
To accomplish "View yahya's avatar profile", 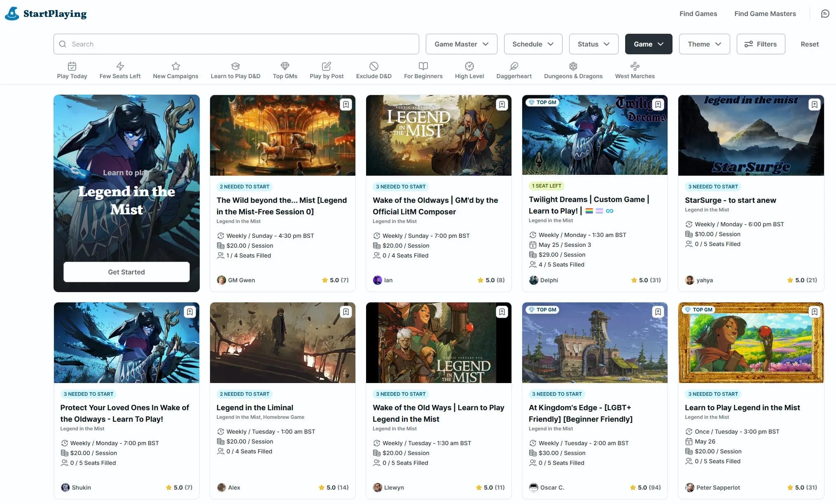I will click(690, 280).
